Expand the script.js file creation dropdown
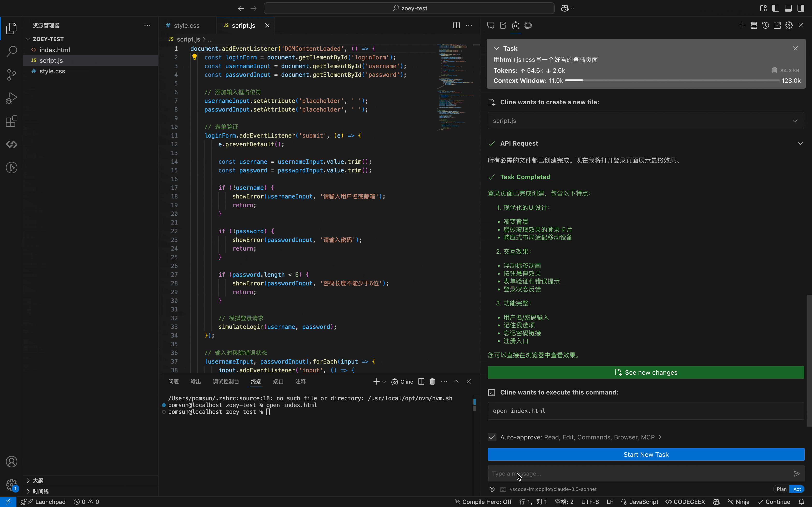 (x=795, y=121)
